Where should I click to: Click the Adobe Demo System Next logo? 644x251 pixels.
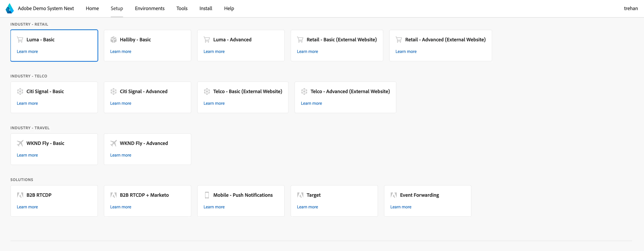tap(10, 8)
